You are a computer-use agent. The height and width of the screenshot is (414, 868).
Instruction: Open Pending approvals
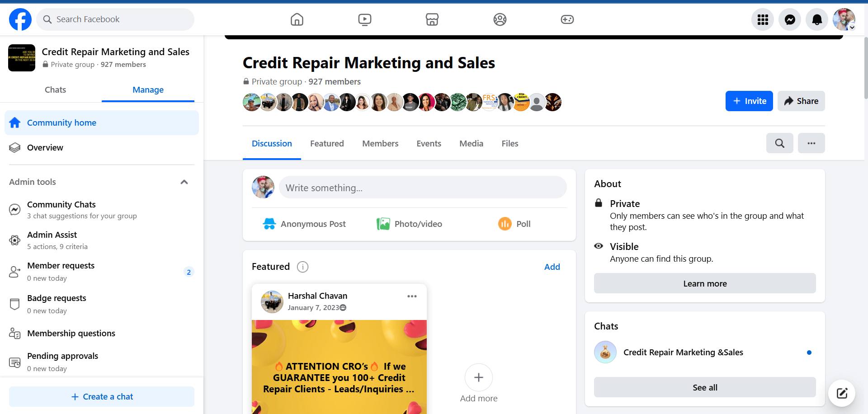(x=102, y=362)
